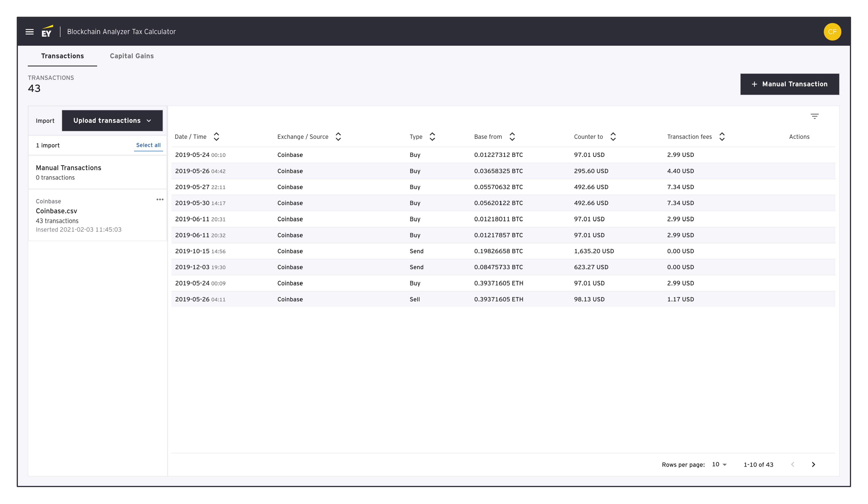
Task: Click the filter icon to sort transactions
Action: point(815,116)
